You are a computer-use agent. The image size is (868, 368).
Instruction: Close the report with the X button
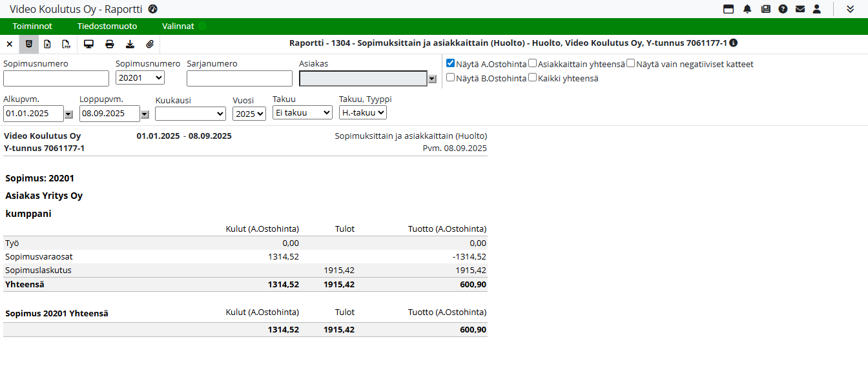[x=9, y=45]
